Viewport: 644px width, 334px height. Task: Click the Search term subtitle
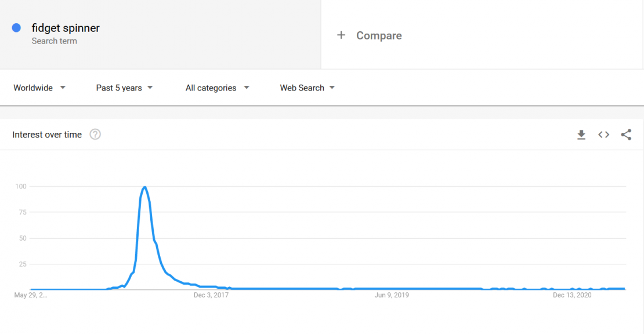(54, 41)
